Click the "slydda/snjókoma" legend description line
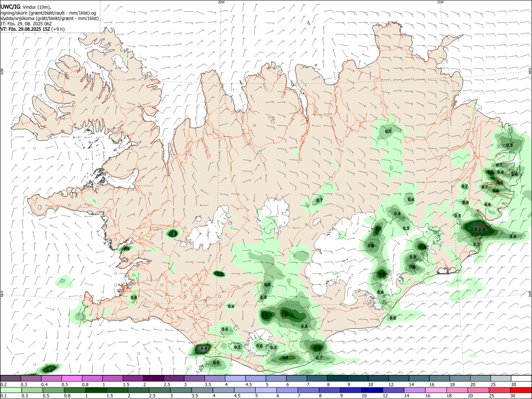 [49, 18]
